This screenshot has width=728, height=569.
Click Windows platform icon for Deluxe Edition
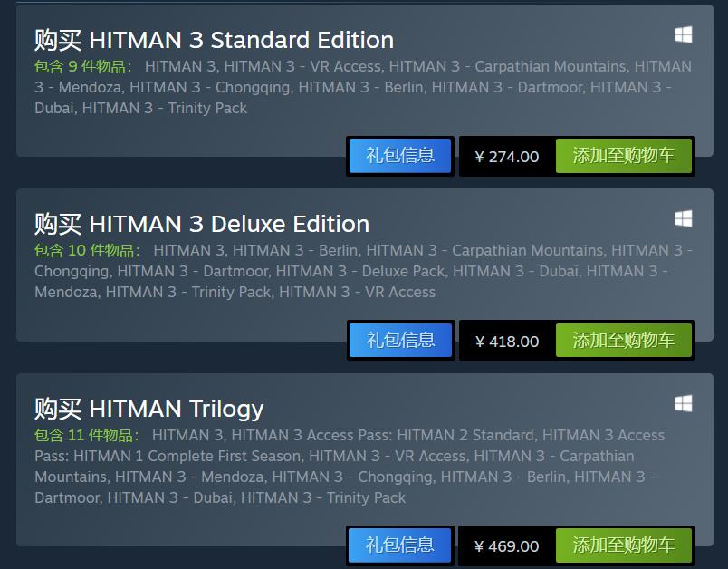pyautogui.click(x=683, y=219)
